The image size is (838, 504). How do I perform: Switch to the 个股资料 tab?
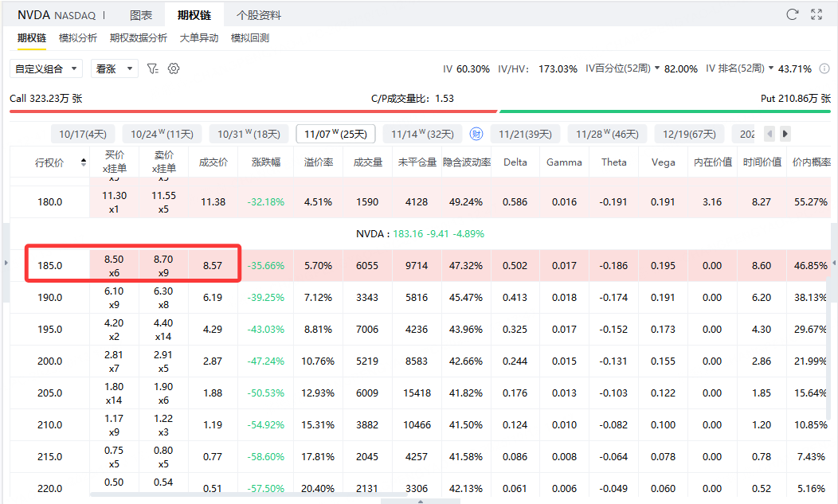pyautogui.click(x=259, y=15)
